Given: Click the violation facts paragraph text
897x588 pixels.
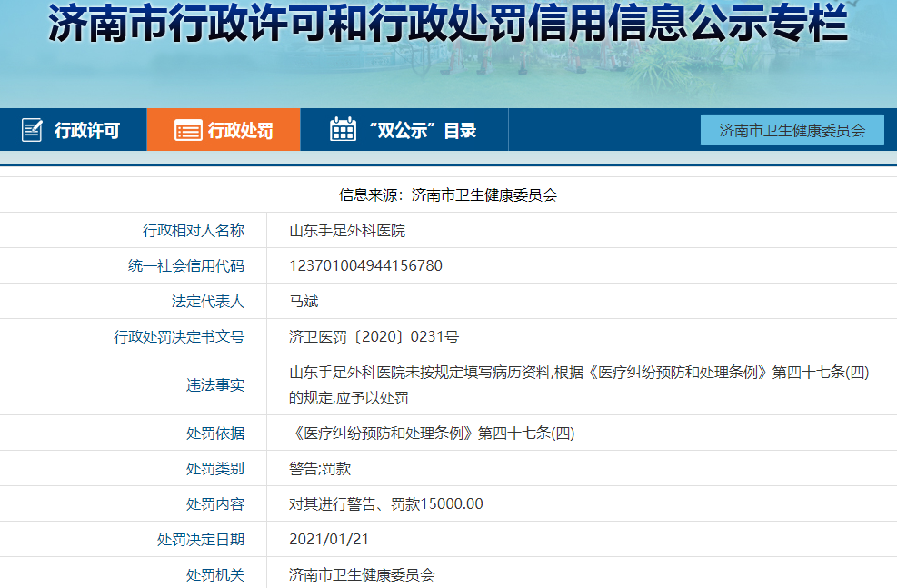Looking at the screenshot, I should [x=579, y=385].
